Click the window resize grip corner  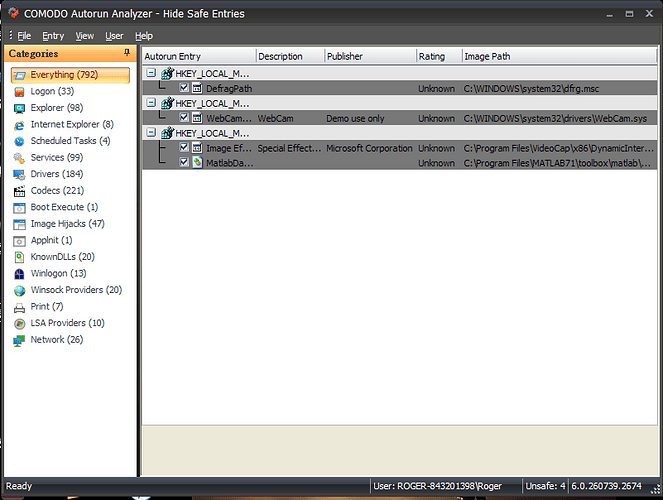[x=655, y=489]
